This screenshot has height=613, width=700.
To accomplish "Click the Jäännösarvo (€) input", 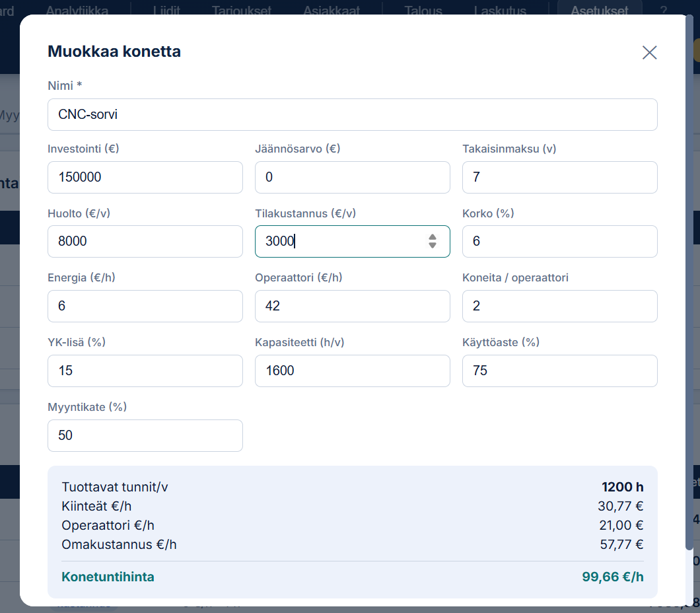I will [352, 177].
